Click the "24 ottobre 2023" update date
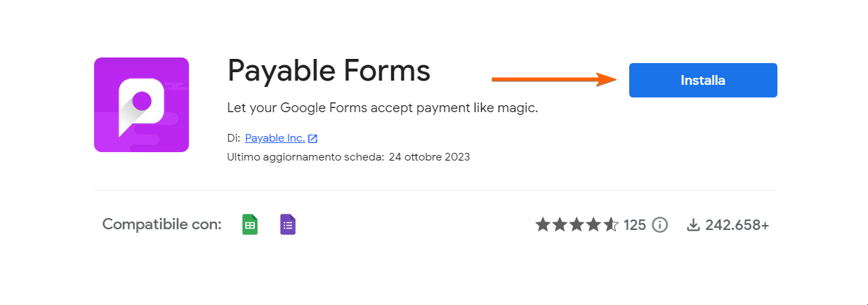This screenshot has height=305, width=868. pos(428,157)
